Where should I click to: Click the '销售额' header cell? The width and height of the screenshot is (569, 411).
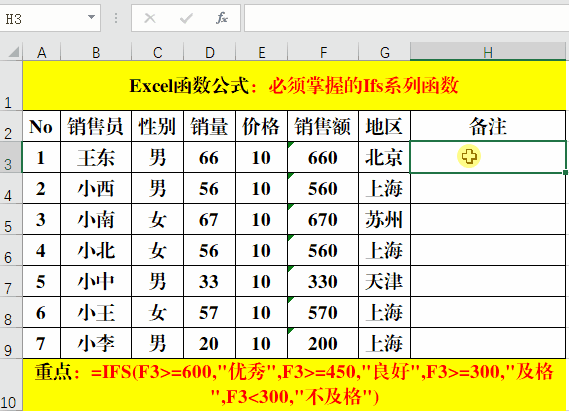[x=323, y=126]
